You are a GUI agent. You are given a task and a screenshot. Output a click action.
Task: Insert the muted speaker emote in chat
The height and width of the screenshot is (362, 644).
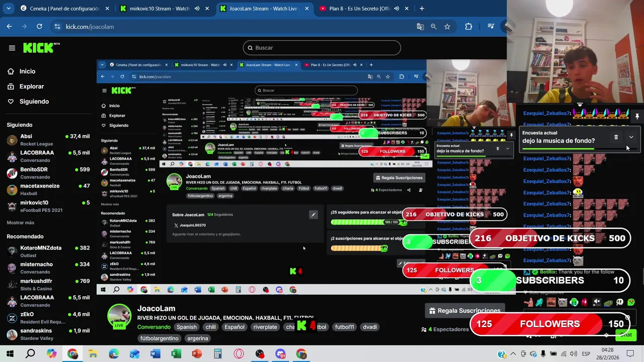click(597, 302)
